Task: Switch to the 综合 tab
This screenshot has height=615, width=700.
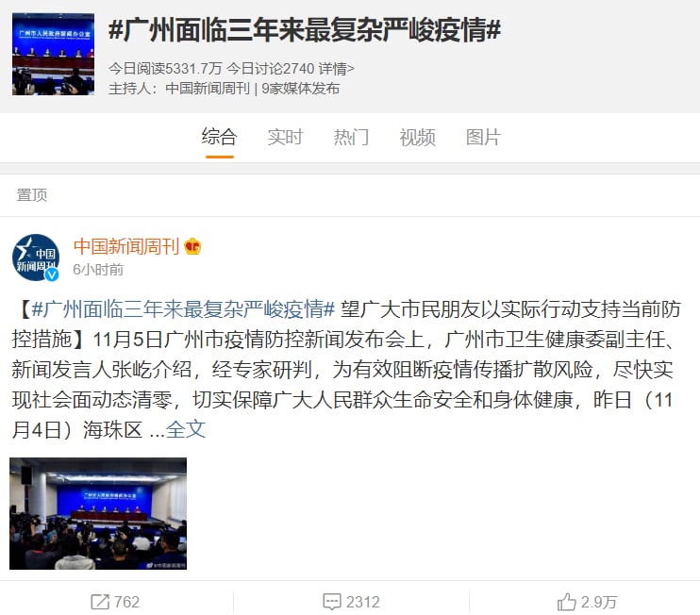Action: pyautogui.click(x=219, y=137)
